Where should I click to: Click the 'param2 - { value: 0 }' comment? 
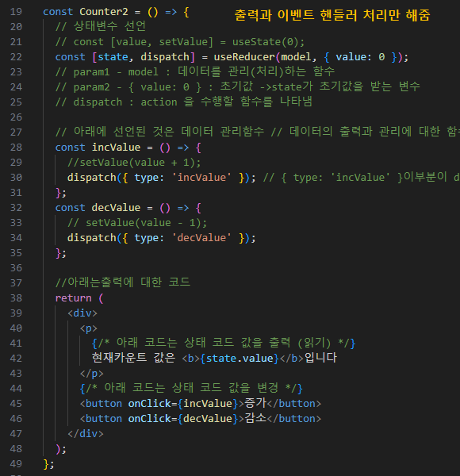tap(238, 86)
